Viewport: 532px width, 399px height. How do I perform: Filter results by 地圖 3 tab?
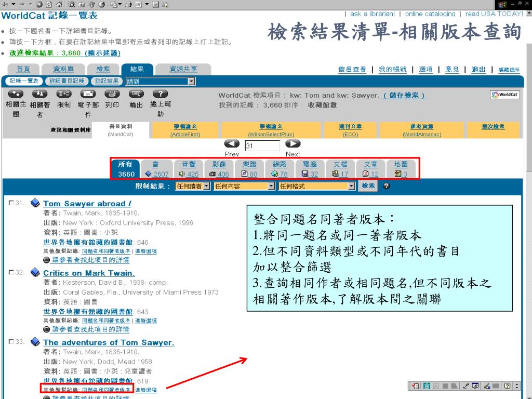tap(401, 169)
